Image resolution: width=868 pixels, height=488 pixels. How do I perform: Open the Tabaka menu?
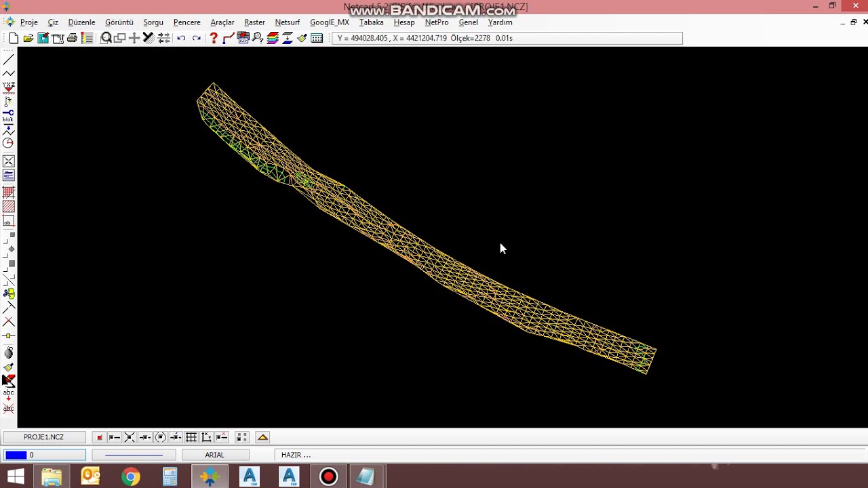[x=371, y=22]
